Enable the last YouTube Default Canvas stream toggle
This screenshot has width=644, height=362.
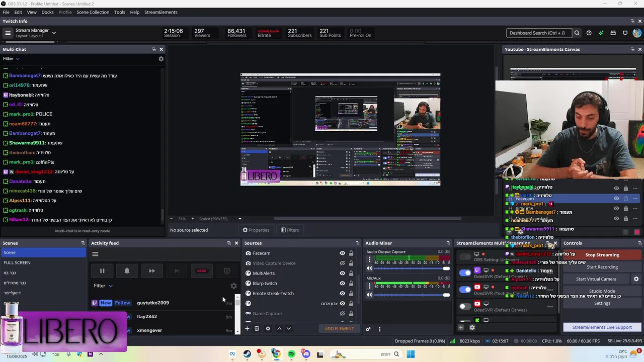465,306
